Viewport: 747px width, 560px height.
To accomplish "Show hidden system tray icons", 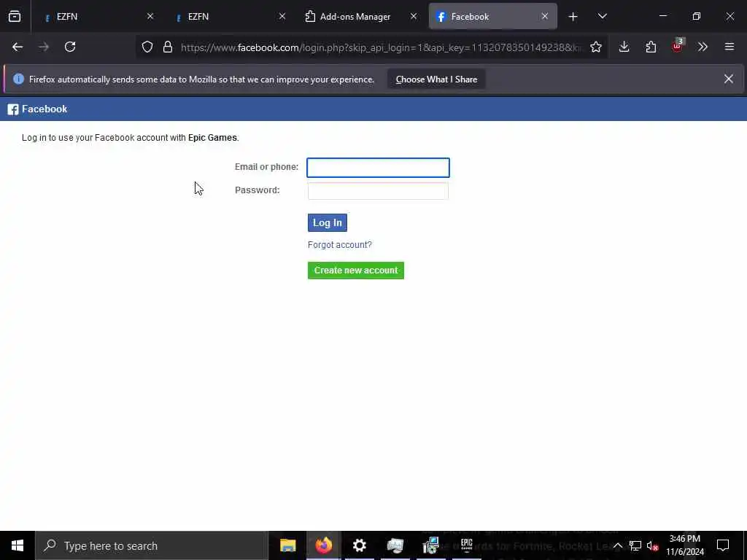I will 617,545.
